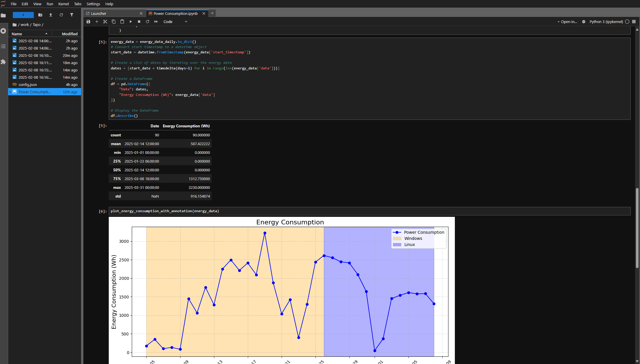
Task: Interrupt the kernel with stop icon
Action: (139, 22)
